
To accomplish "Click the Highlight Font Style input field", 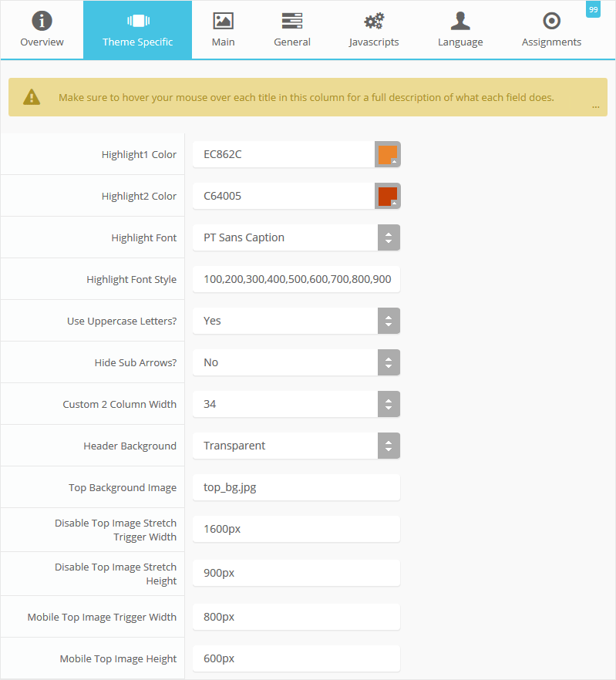I will [x=296, y=279].
